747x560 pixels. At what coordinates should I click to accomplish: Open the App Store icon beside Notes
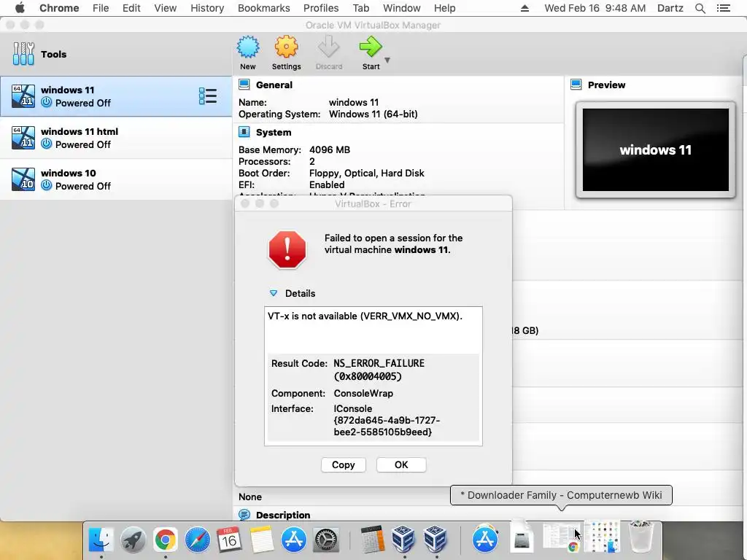[x=293, y=540]
